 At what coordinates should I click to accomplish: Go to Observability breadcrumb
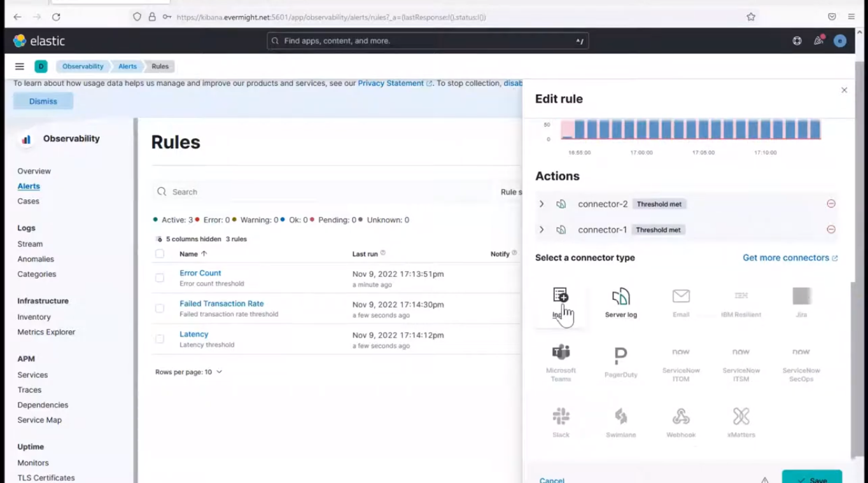pos(82,66)
